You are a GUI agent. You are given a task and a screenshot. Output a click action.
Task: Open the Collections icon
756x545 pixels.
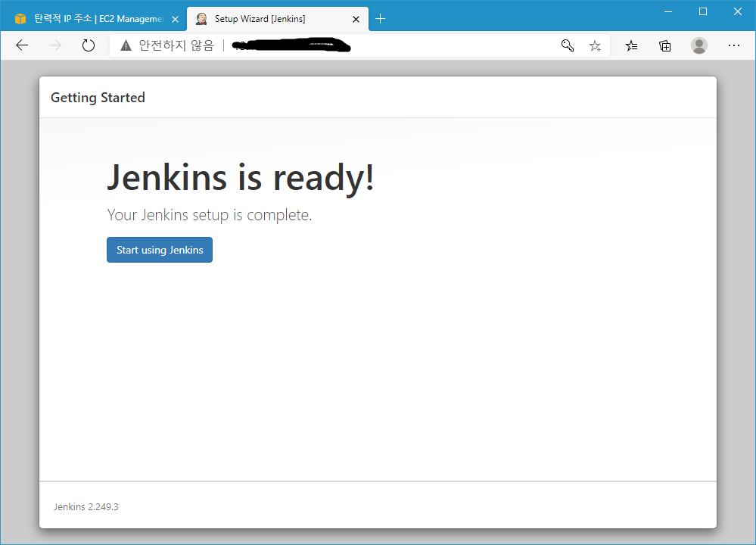coord(665,45)
